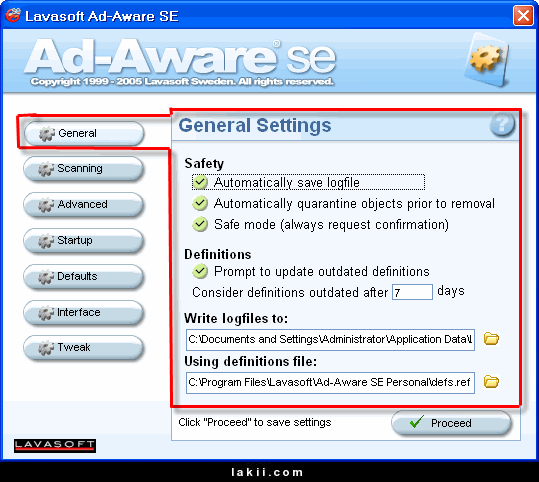Image resolution: width=539 pixels, height=482 pixels.
Task: Click the outdated days input field
Action: (412, 292)
